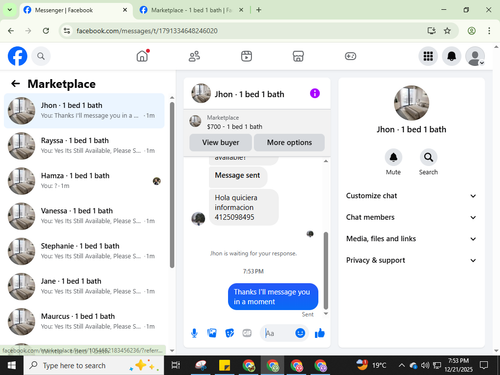
Task: Search in conversation magnifier icon
Action: point(428,157)
